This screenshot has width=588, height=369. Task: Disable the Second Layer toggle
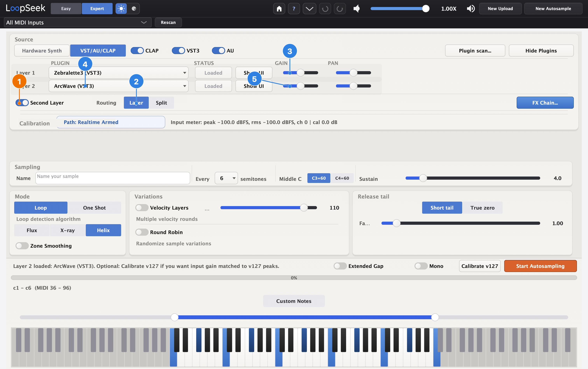pos(22,103)
